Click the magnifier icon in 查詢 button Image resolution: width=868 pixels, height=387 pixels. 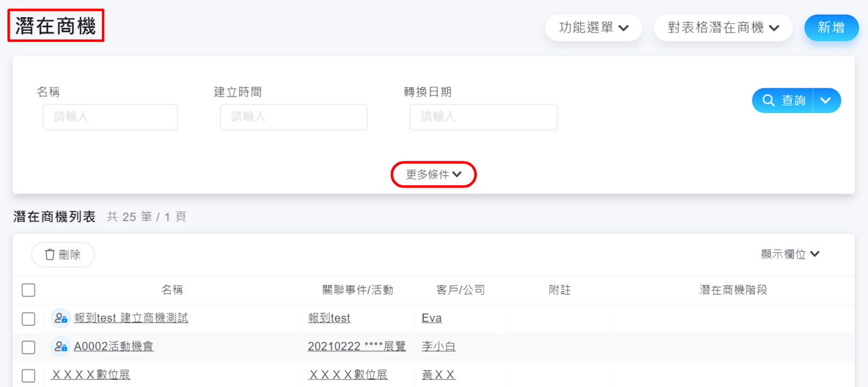point(768,100)
